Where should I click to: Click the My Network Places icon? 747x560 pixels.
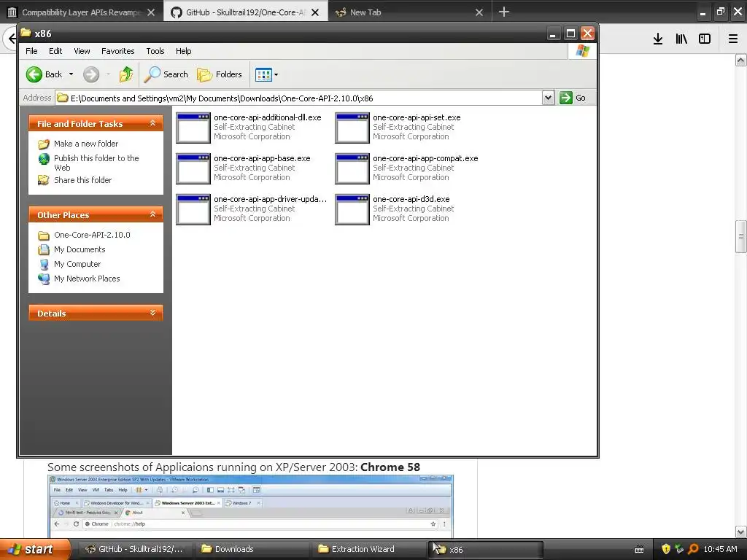[44, 279]
